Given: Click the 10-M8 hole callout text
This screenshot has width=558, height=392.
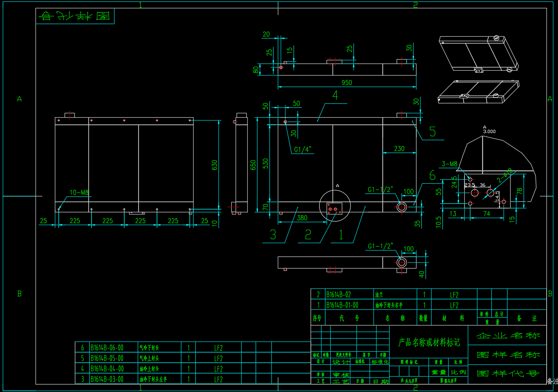Looking at the screenshot, I should coord(79,193).
